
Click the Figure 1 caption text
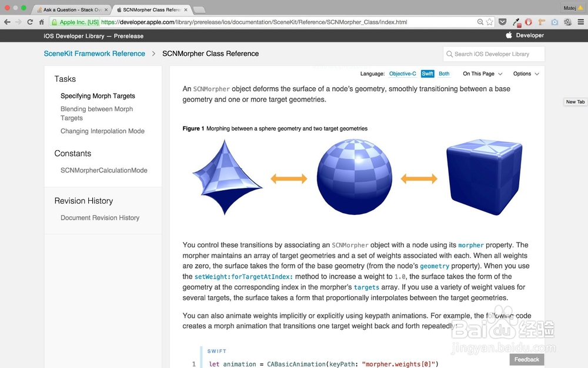275,128
